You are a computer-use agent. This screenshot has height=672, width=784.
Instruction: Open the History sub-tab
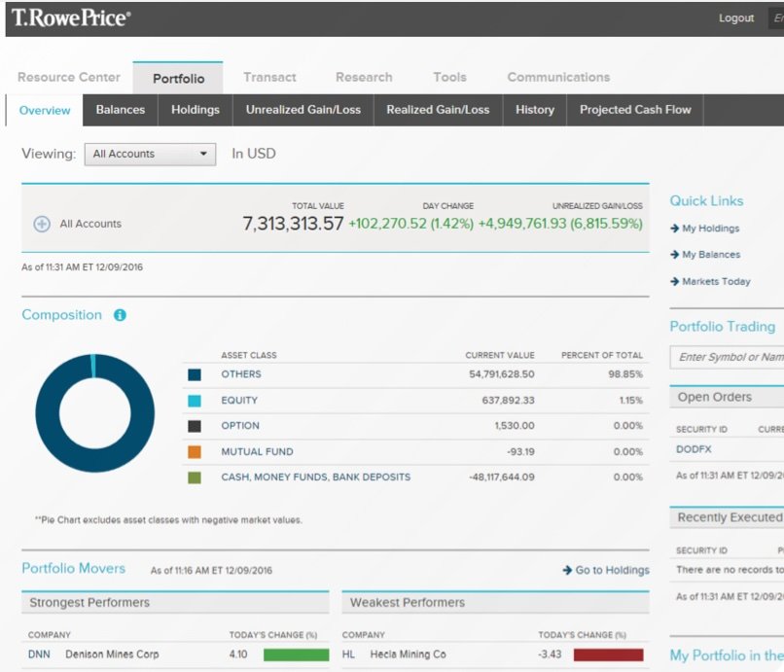point(535,110)
